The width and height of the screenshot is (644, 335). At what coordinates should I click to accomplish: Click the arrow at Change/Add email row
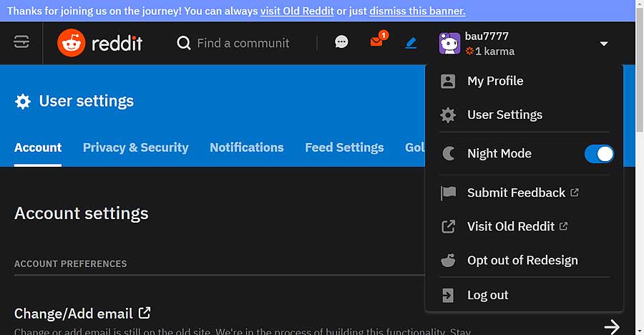pos(612,327)
